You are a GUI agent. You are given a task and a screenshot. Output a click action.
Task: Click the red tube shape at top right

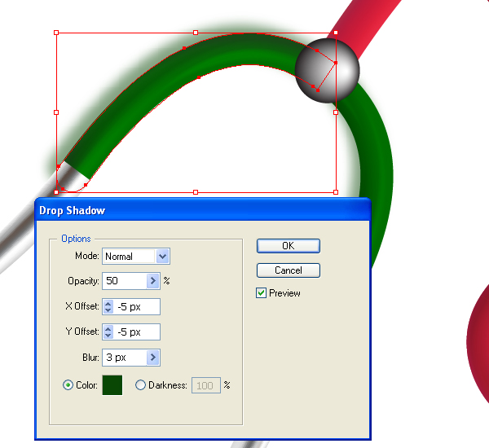coord(365,27)
